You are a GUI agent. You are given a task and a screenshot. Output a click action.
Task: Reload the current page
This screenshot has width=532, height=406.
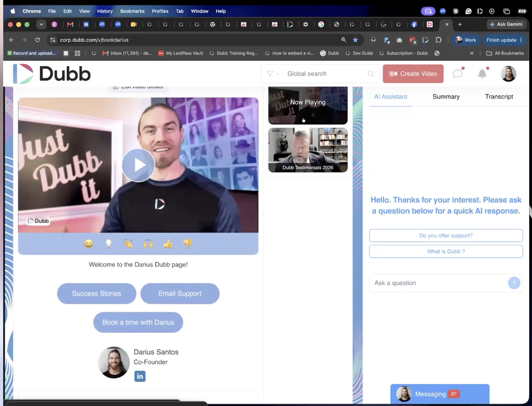[37, 40]
